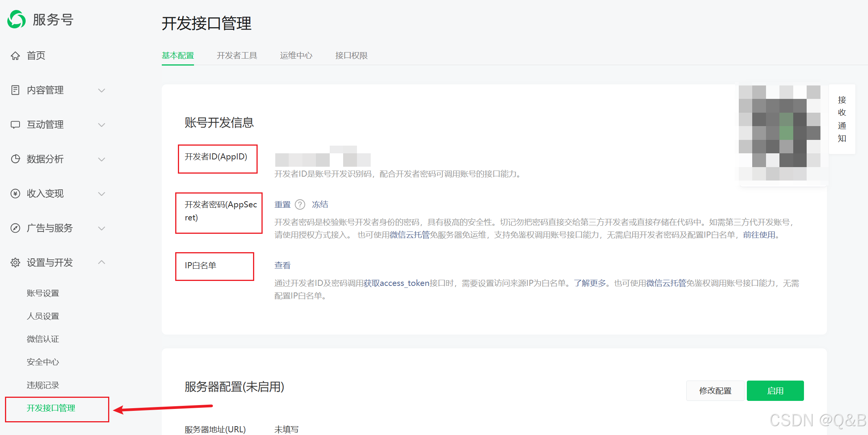Click the question mark help icon beside 重置
Image resolution: width=868 pixels, height=435 pixels.
[x=300, y=205]
